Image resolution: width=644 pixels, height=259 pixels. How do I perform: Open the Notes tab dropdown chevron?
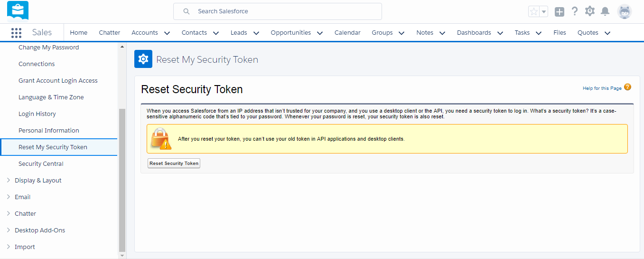[x=442, y=33]
